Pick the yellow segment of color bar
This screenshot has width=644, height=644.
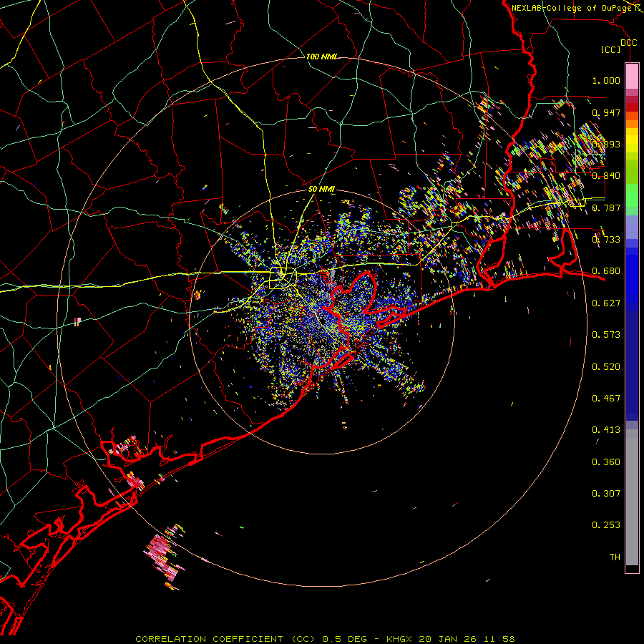tap(632, 141)
